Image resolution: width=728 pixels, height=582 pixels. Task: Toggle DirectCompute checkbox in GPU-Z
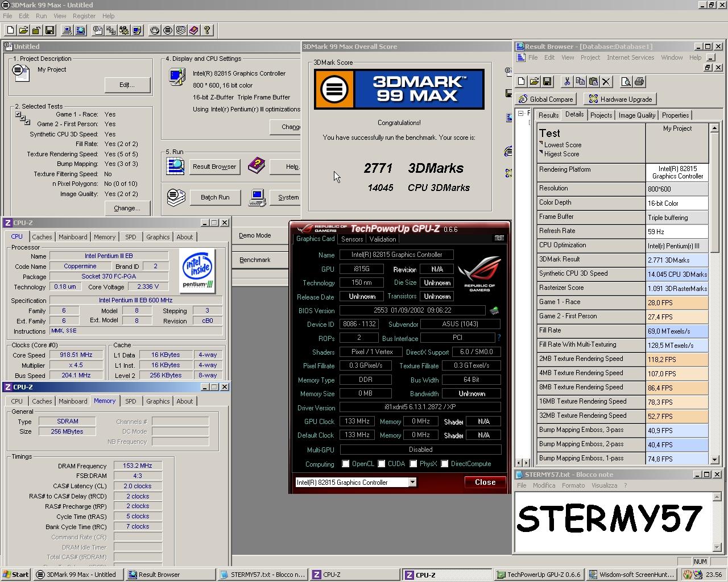[x=445, y=464]
